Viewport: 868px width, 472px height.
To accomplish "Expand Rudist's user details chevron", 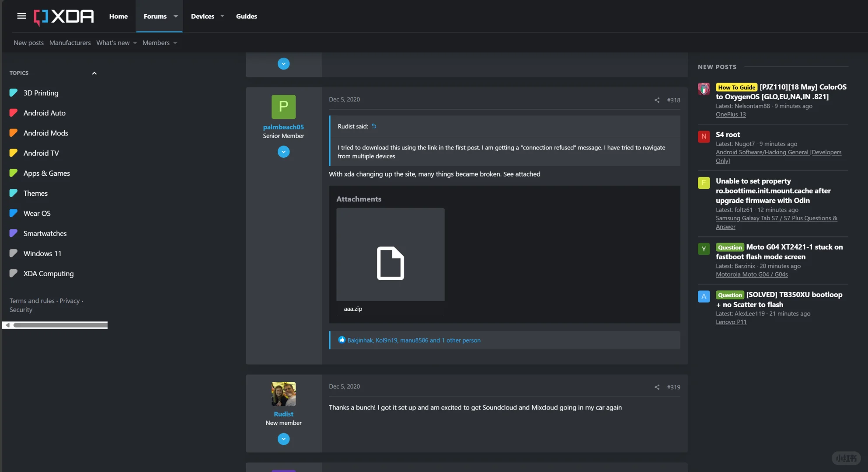I will click(x=283, y=439).
